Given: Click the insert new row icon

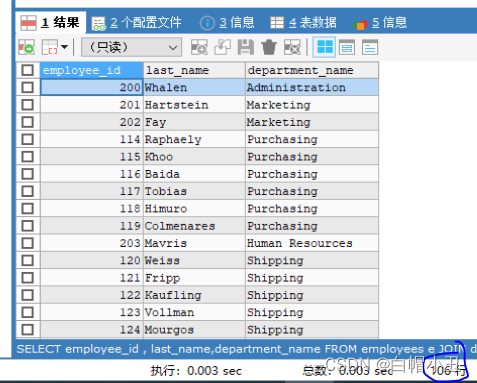Looking at the screenshot, I should point(199,47).
